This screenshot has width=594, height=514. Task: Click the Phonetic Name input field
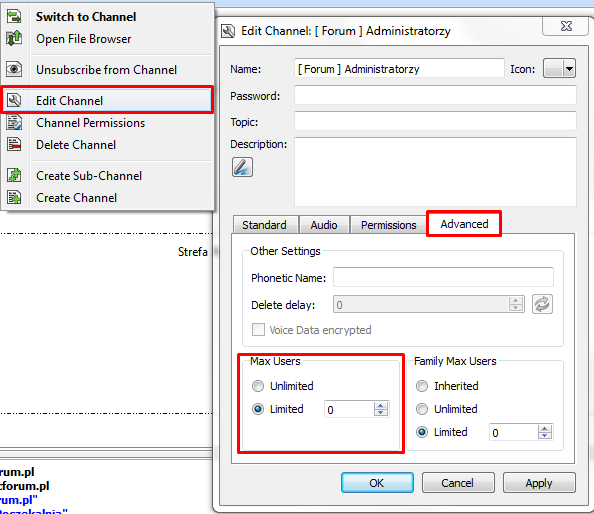click(x=443, y=277)
